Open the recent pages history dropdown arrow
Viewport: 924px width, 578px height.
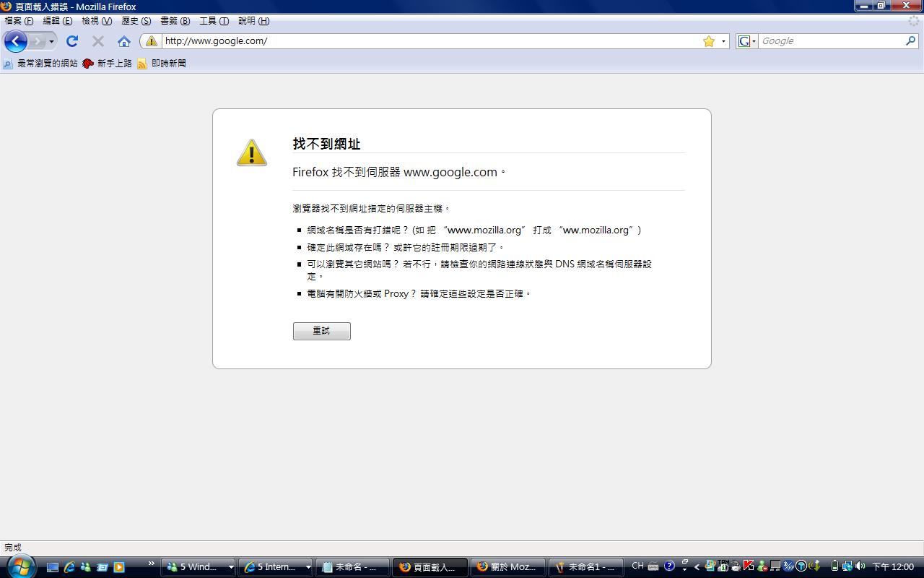[x=51, y=41]
